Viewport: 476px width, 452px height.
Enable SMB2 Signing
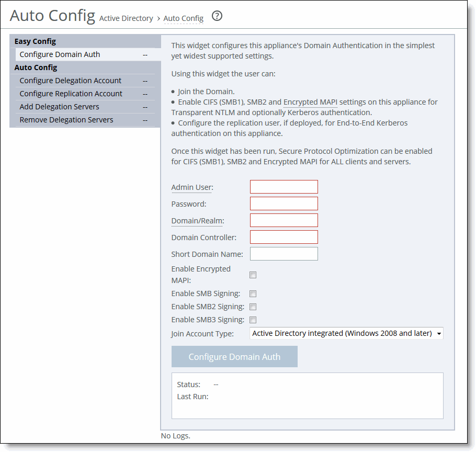tap(253, 307)
